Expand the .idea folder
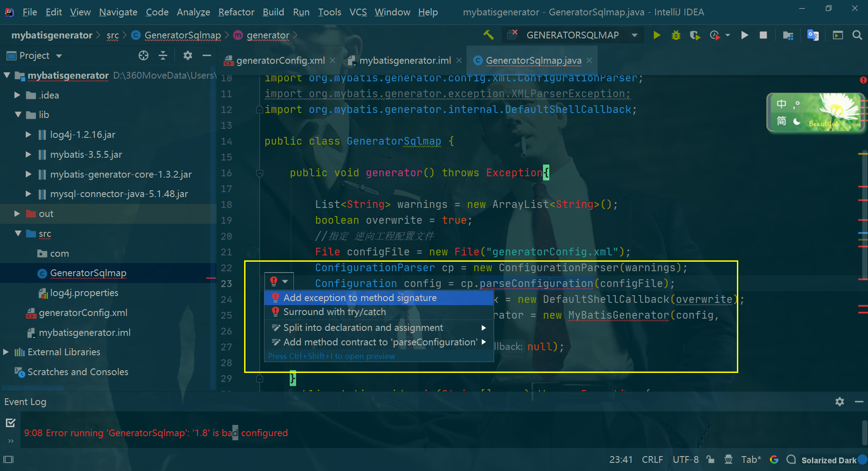868x471 pixels. pyautogui.click(x=17, y=95)
